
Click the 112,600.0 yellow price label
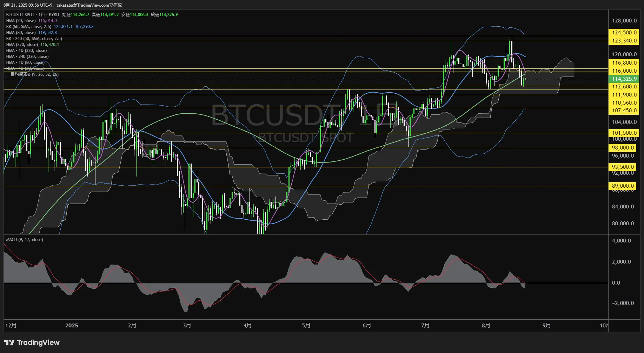624,87
